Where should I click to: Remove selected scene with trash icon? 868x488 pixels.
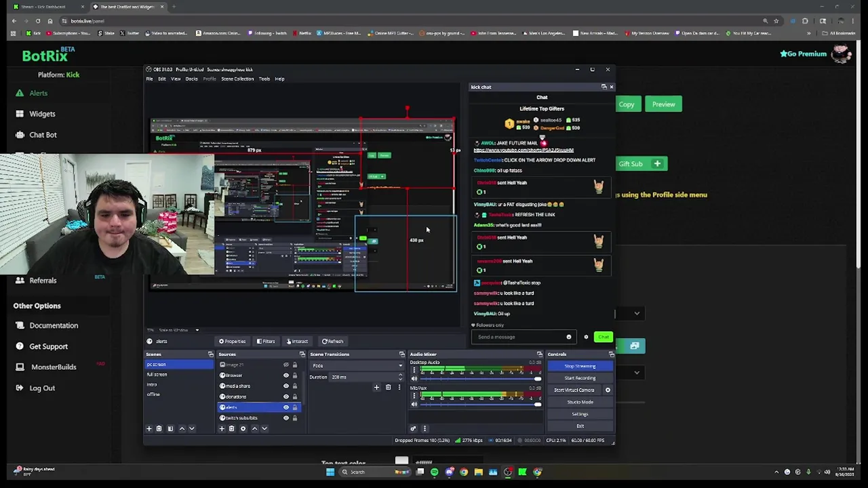coord(159,428)
